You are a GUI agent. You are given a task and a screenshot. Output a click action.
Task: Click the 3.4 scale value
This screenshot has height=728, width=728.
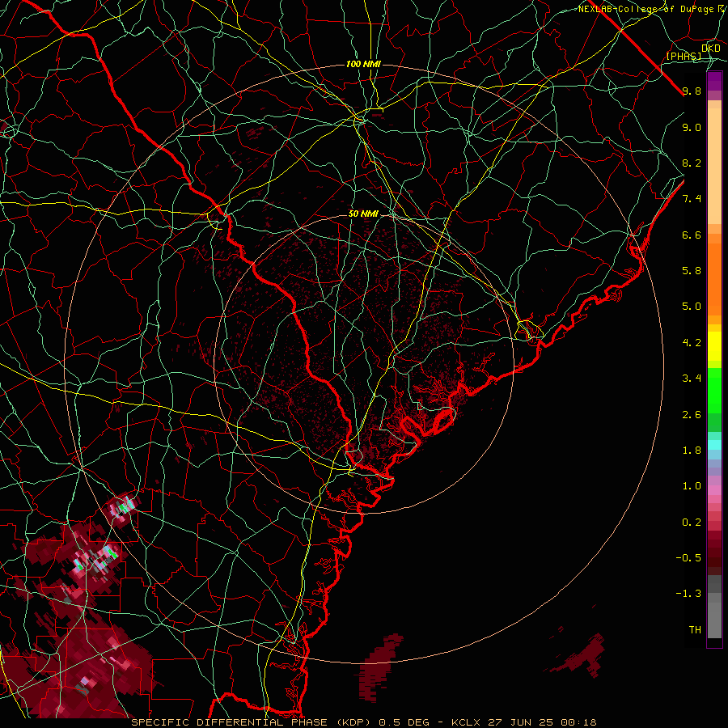(692, 379)
